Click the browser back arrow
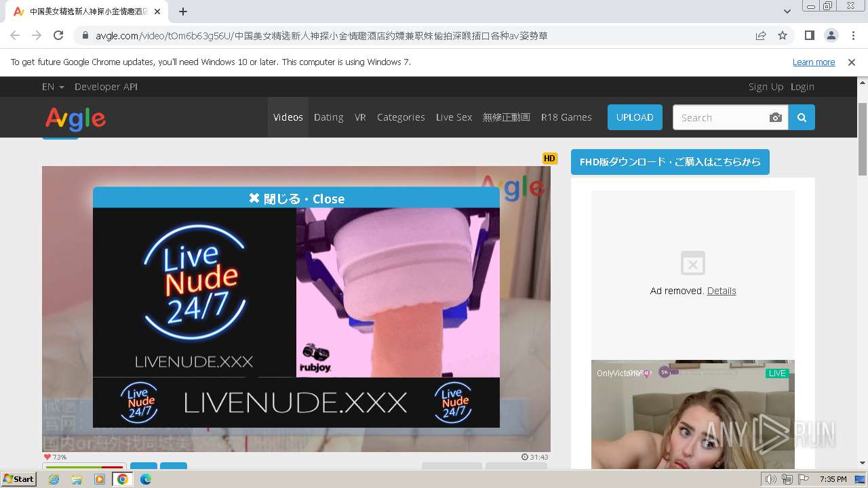Image resolution: width=868 pixels, height=488 pixels. [15, 35]
